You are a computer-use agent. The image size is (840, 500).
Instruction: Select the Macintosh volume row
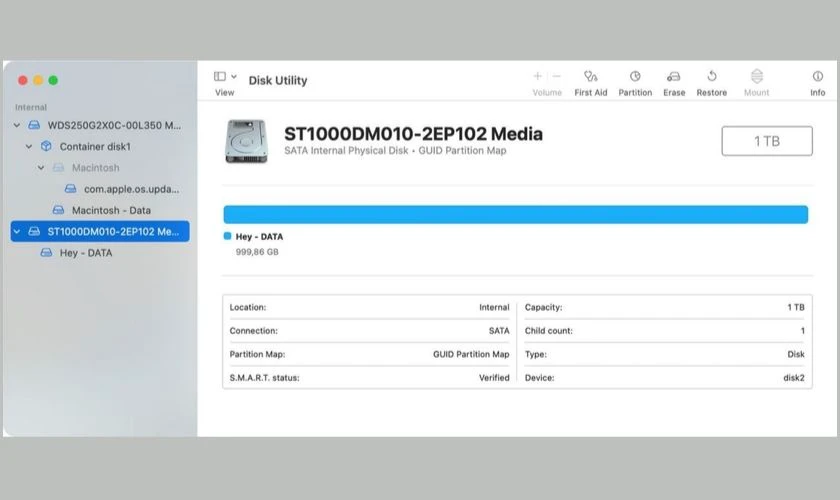pyautogui.click(x=100, y=168)
